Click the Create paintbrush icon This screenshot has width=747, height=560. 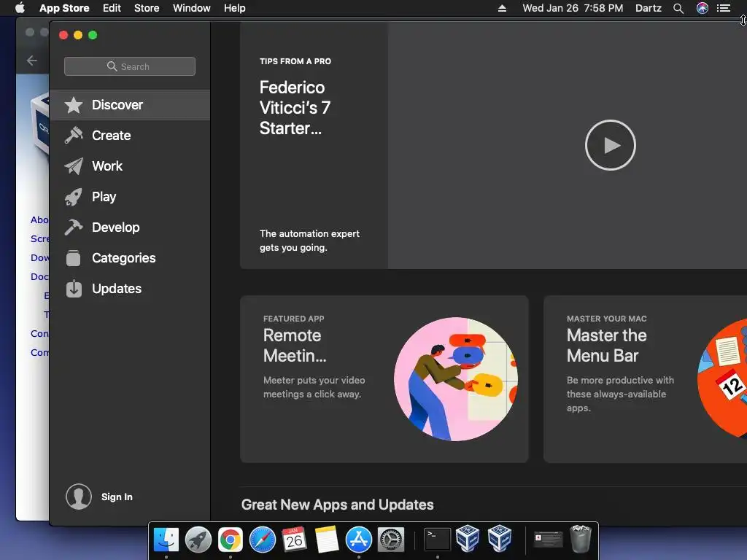[x=74, y=135]
